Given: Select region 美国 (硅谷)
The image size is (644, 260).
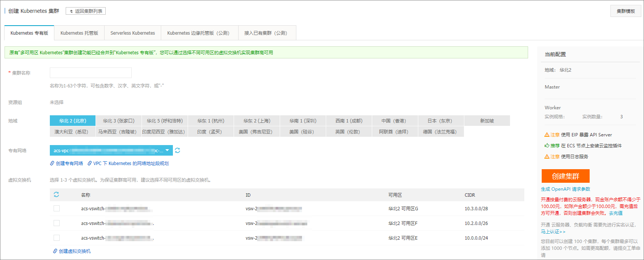Looking at the screenshot, I should [x=303, y=132].
